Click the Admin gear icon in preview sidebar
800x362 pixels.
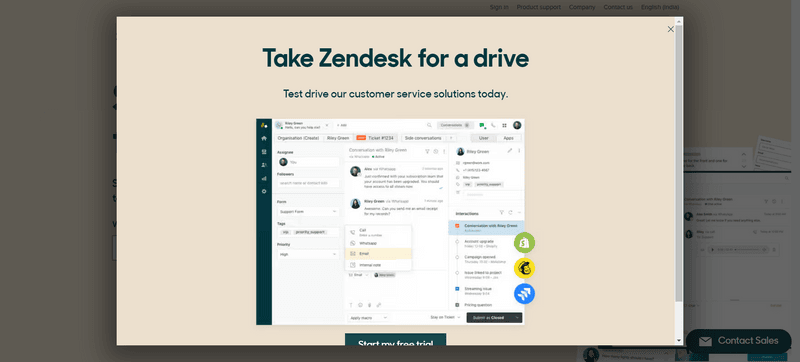[264, 192]
